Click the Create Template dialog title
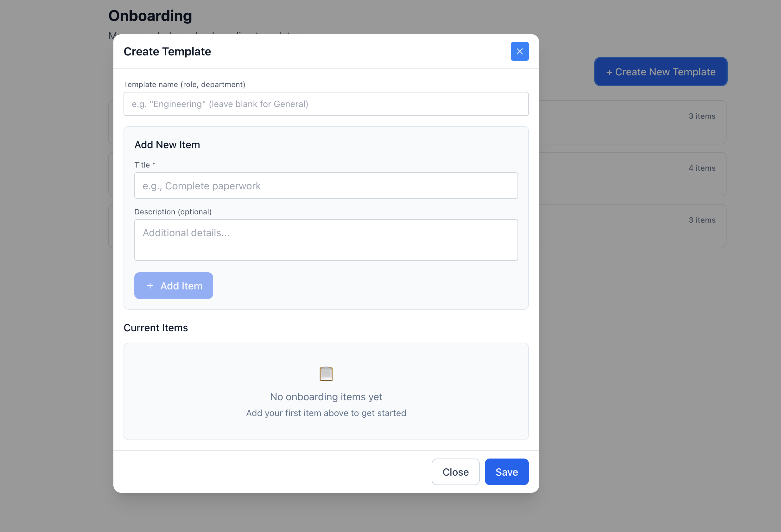The image size is (781, 532). (x=167, y=51)
